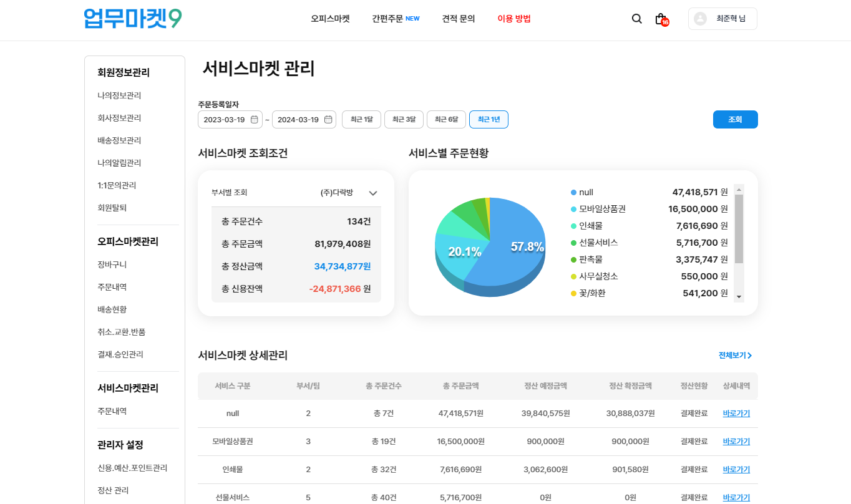This screenshot has height=504, width=851.
Task: Select the 최근 1달 period option
Action: [361, 120]
